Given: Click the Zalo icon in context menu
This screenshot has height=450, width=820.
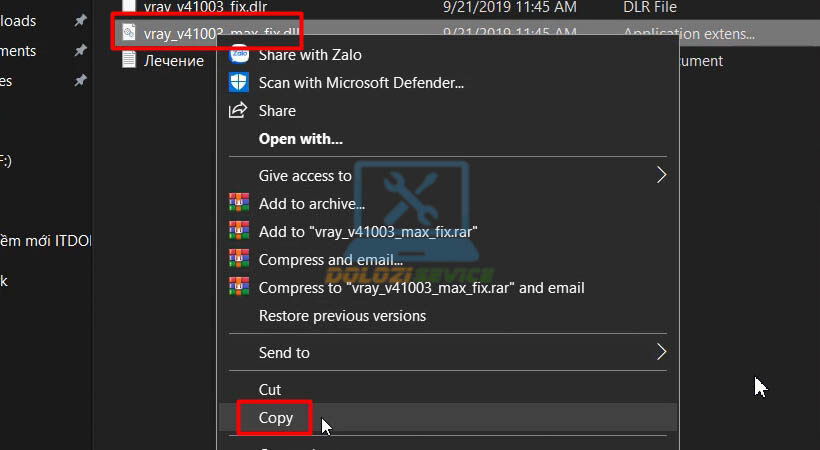Looking at the screenshot, I should click(239, 54).
